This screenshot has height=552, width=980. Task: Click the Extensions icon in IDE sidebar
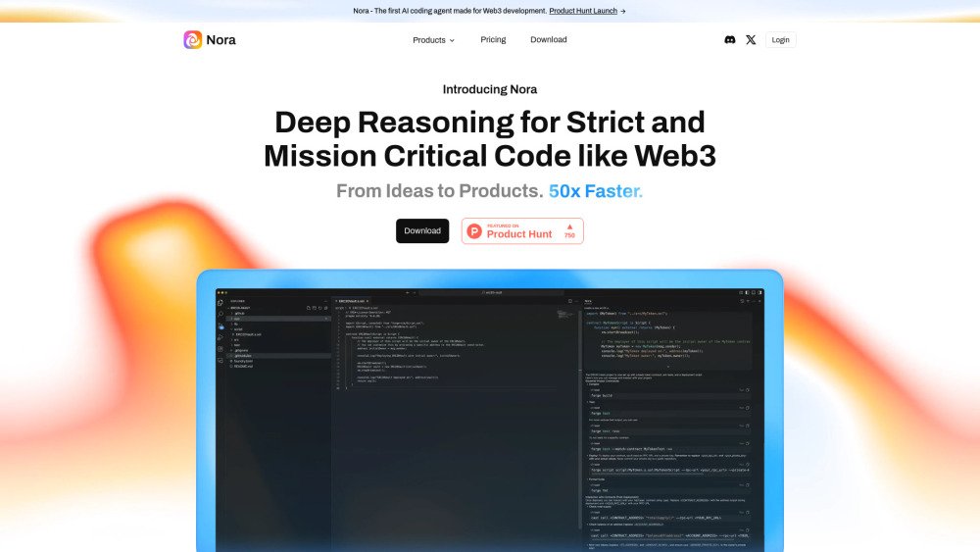pyautogui.click(x=220, y=349)
